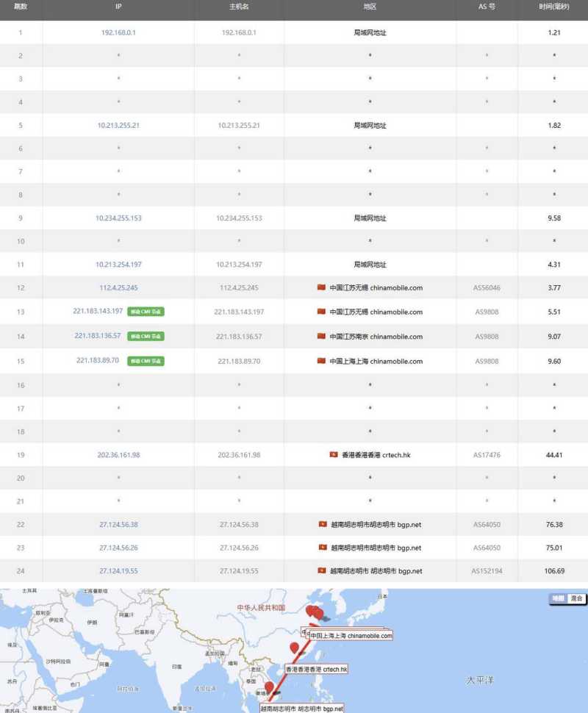Click the 中国上海上海 chinamobile.com map label
The height and width of the screenshot is (713, 588).
[x=350, y=635]
